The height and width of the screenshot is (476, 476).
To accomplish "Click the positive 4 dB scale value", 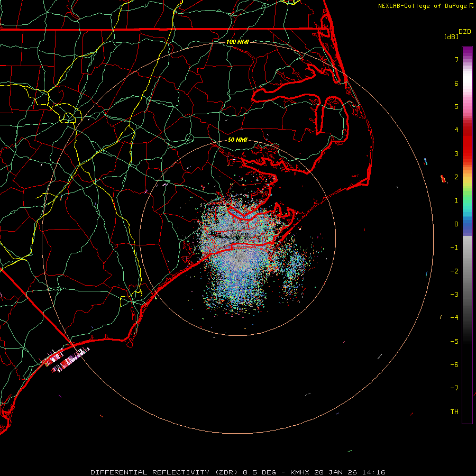I will 456,130.
